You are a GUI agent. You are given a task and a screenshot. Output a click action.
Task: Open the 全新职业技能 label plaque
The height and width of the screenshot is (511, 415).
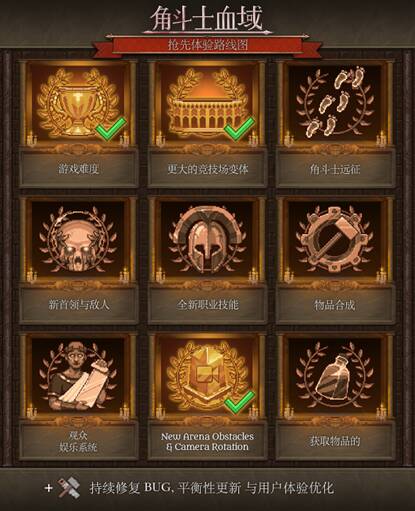[x=207, y=305]
